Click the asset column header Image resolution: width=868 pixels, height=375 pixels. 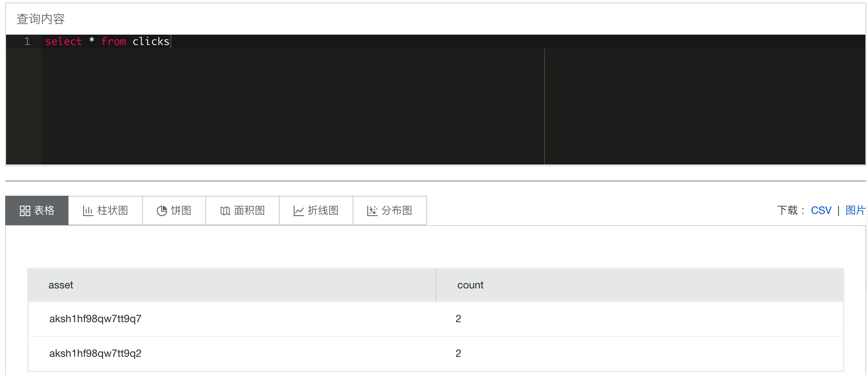(x=61, y=285)
